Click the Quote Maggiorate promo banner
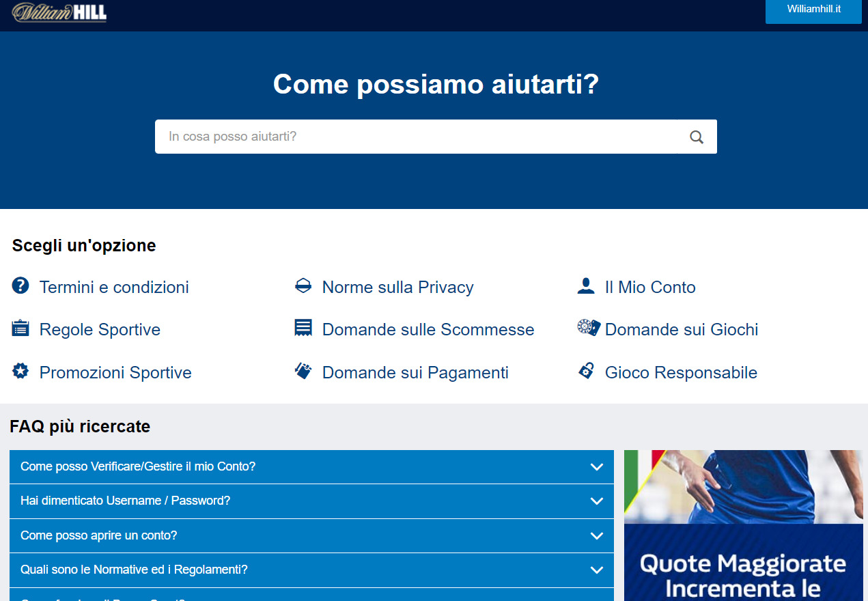 coord(744,525)
